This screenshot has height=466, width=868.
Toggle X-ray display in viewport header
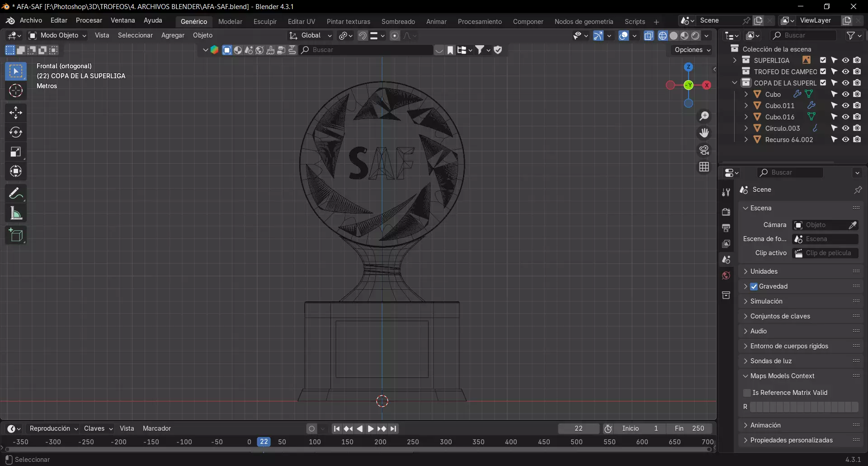649,36
